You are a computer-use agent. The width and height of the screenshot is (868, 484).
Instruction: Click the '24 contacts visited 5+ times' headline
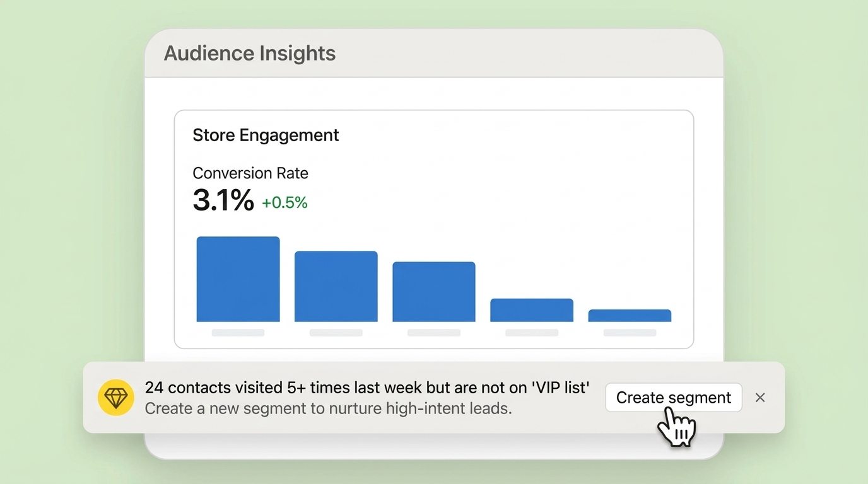click(367, 388)
